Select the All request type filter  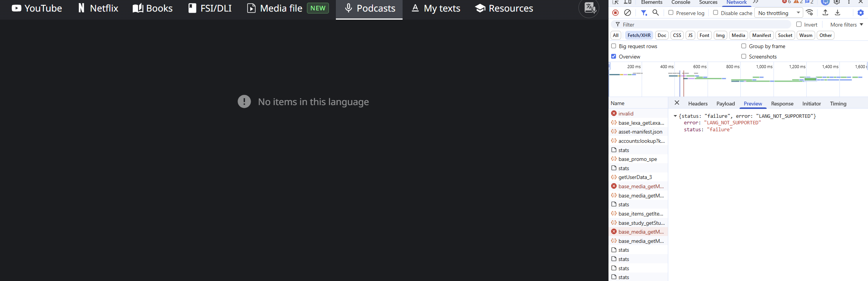(x=616, y=35)
